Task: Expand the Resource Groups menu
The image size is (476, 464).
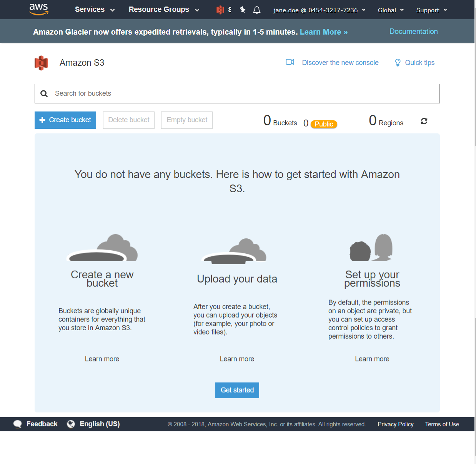Action: click(164, 10)
